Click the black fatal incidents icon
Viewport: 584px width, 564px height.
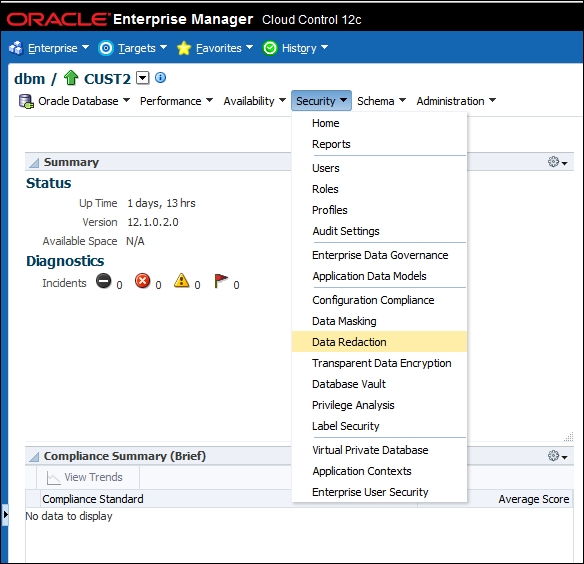[x=104, y=281]
